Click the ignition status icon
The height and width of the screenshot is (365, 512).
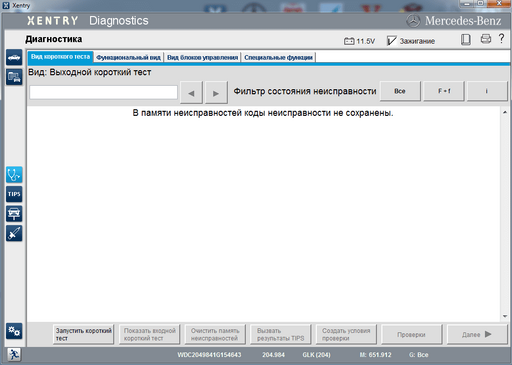point(391,41)
